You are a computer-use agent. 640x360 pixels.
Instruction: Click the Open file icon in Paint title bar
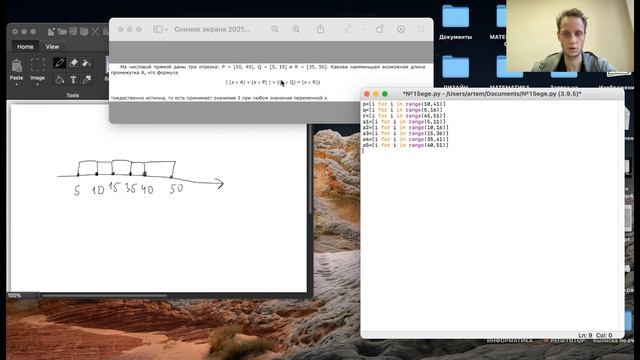point(62,31)
